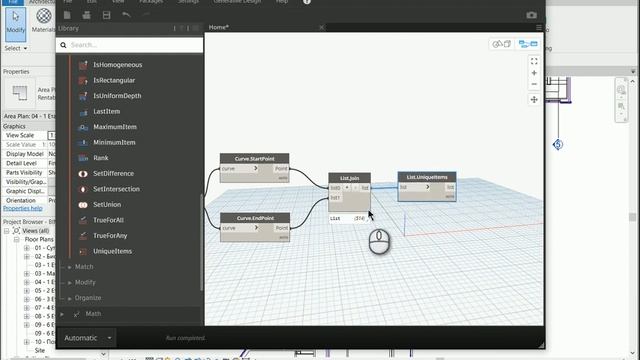Viewport: 640px width, 360px height.
Task: Open Generative Design menu
Action: [x=237, y=1]
